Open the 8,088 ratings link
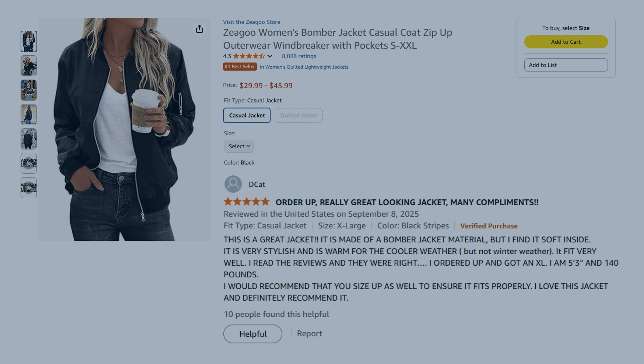The width and height of the screenshot is (644, 364). pos(299,56)
